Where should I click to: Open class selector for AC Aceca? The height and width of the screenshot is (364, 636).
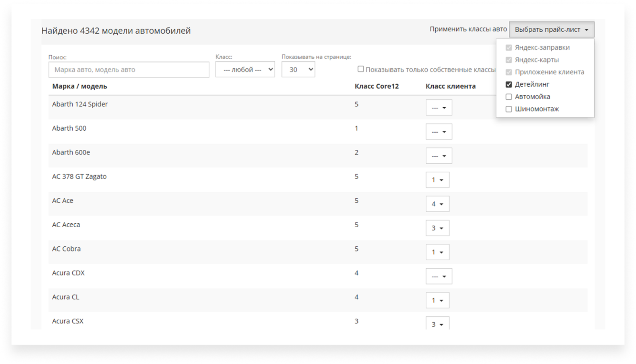437,228
